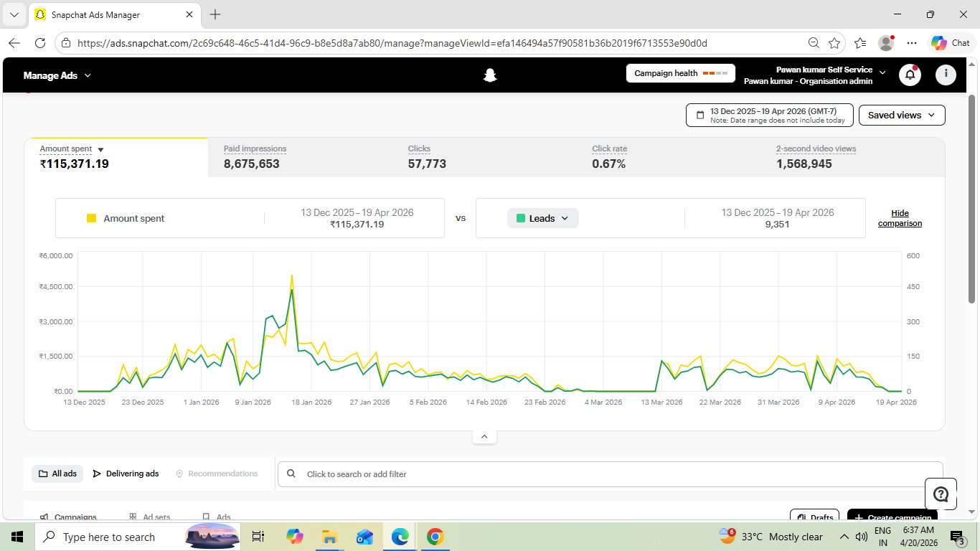Click the browser back arrow
This screenshot has height=551, width=980.
pos(14,43)
